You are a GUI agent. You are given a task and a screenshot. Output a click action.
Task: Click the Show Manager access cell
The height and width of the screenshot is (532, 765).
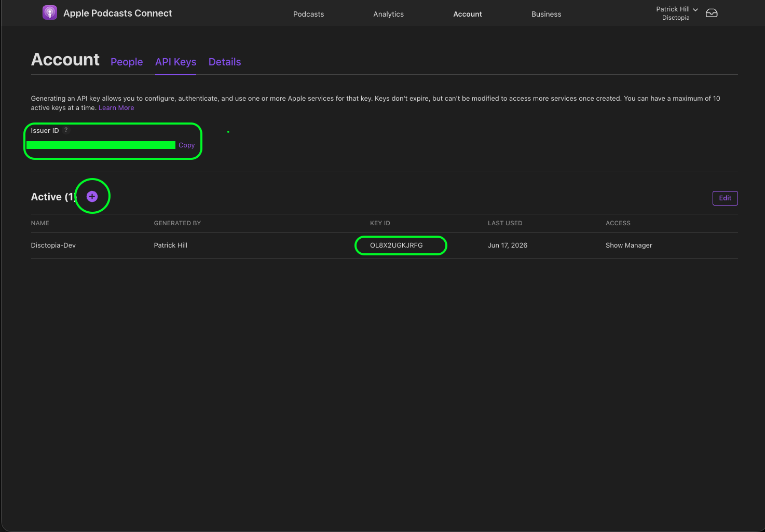pyautogui.click(x=629, y=245)
